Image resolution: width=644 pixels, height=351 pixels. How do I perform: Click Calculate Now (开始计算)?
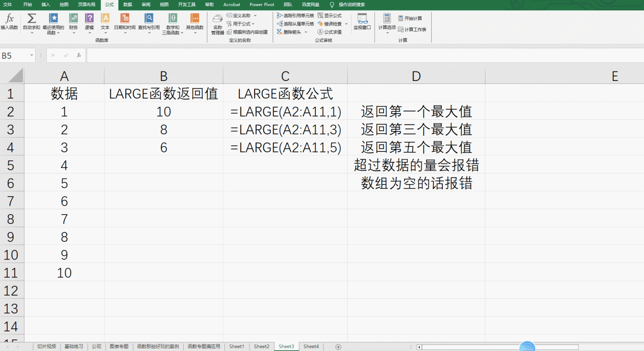click(410, 18)
